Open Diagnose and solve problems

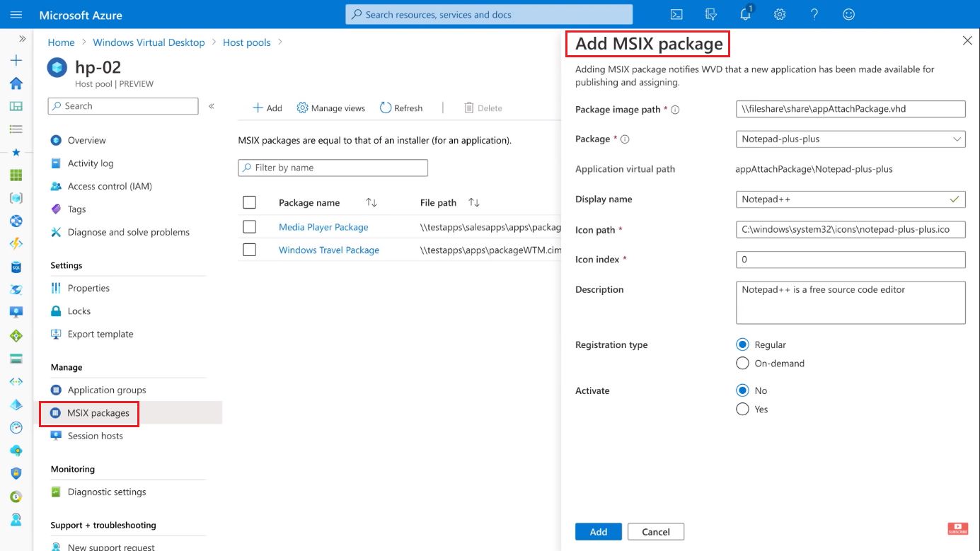click(128, 232)
